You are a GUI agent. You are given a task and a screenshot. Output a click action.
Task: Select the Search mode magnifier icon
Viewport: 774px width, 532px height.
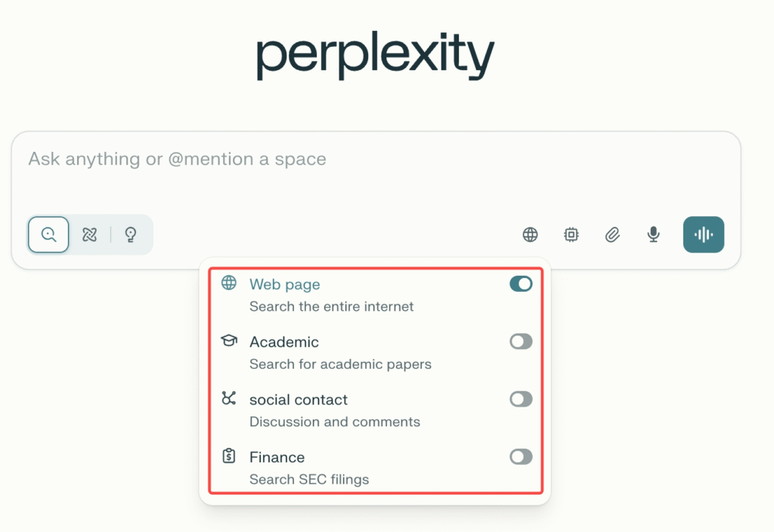point(49,235)
